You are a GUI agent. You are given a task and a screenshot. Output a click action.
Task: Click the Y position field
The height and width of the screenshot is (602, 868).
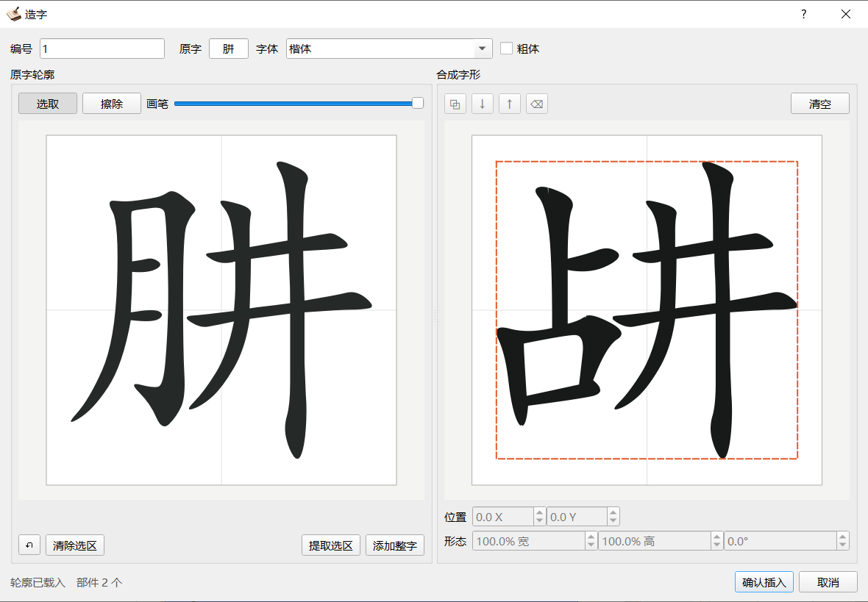576,517
